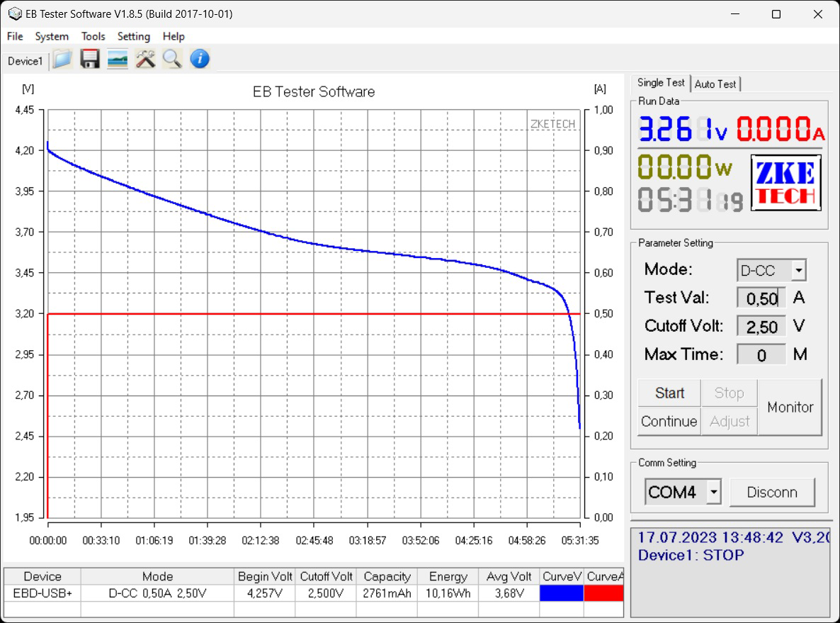The height and width of the screenshot is (623, 840).
Task: Click the Disconn button
Action: [771, 492]
